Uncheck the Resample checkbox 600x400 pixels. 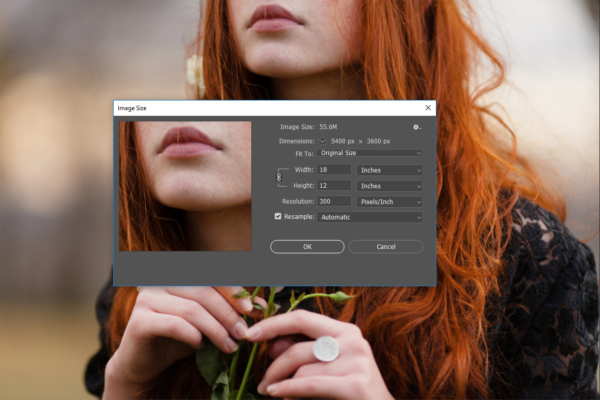click(x=278, y=216)
